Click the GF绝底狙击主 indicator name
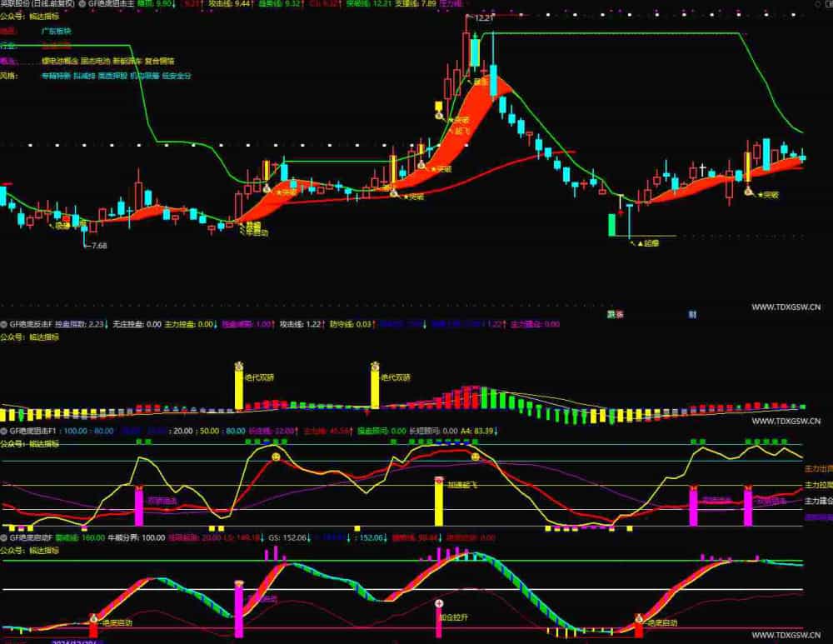Image resolution: width=833 pixels, height=644 pixels. click(112, 3)
